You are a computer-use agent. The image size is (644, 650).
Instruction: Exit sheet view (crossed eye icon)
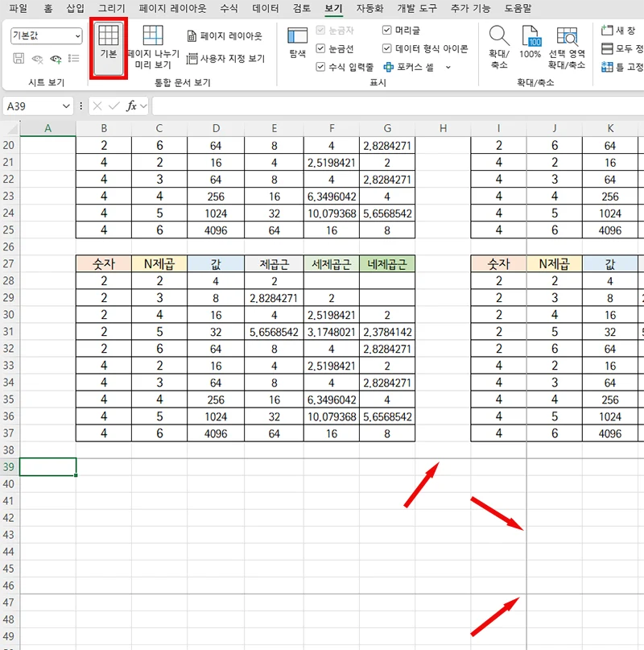tap(37, 59)
